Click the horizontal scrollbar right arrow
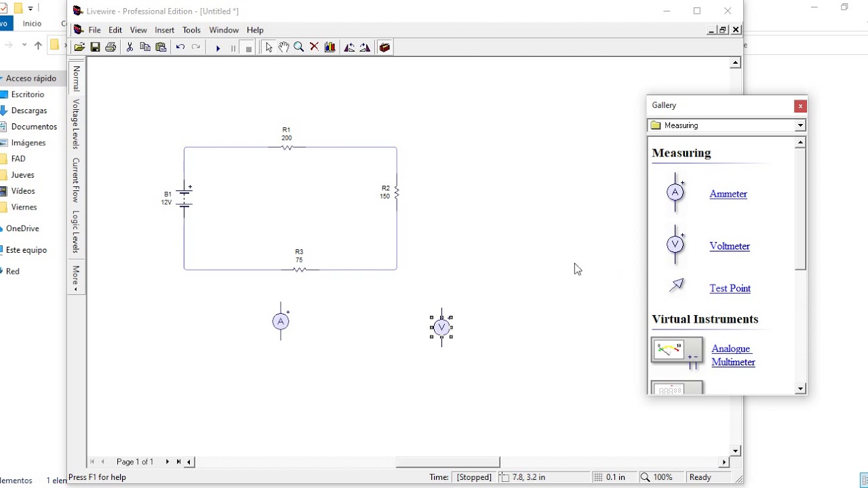The image size is (868, 488). 724,462
